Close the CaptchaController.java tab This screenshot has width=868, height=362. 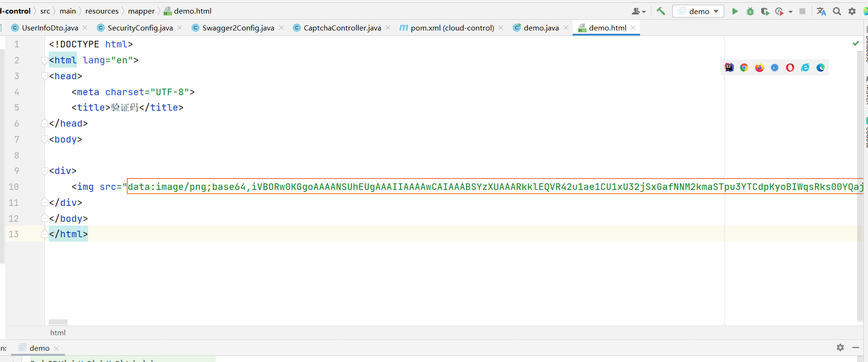click(388, 28)
